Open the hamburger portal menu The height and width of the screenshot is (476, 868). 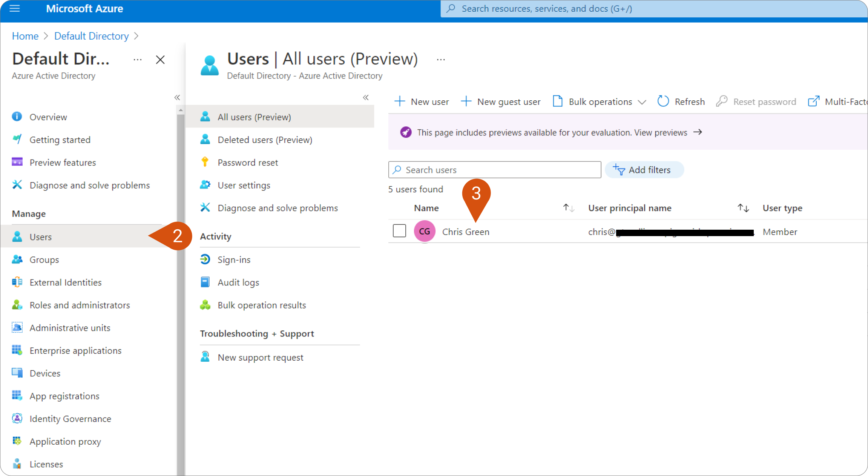click(x=14, y=8)
